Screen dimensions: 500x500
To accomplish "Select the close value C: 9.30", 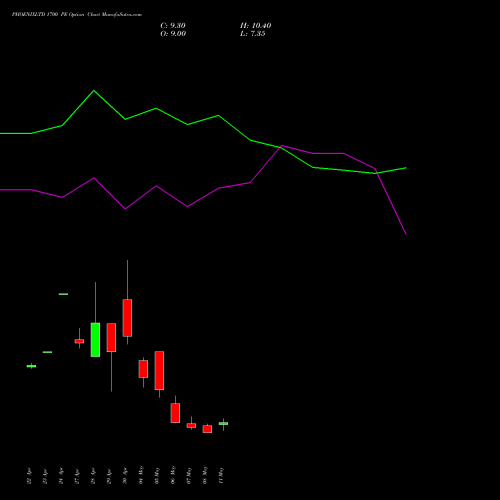I will (x=173, y=26).
